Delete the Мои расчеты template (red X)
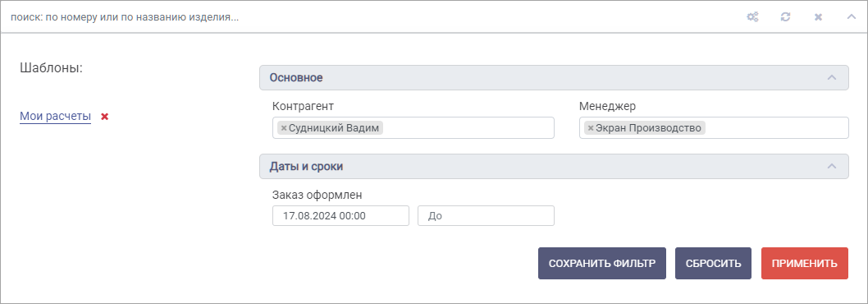The width and height of the screenshot is (868, 304). pos(105,117)
